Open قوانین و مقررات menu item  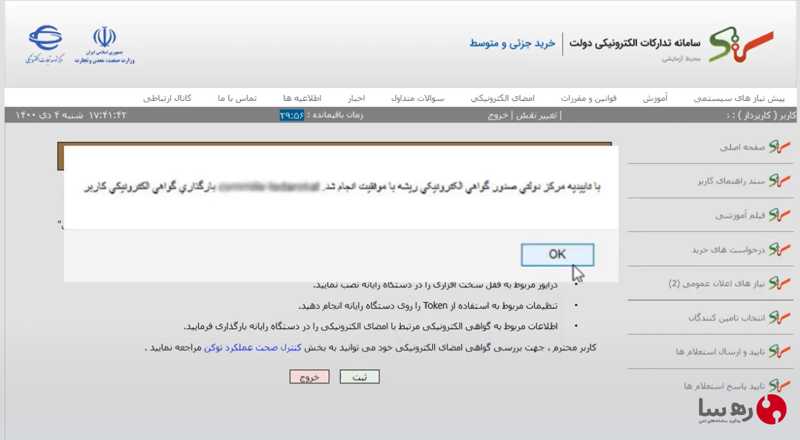point(589,98)
